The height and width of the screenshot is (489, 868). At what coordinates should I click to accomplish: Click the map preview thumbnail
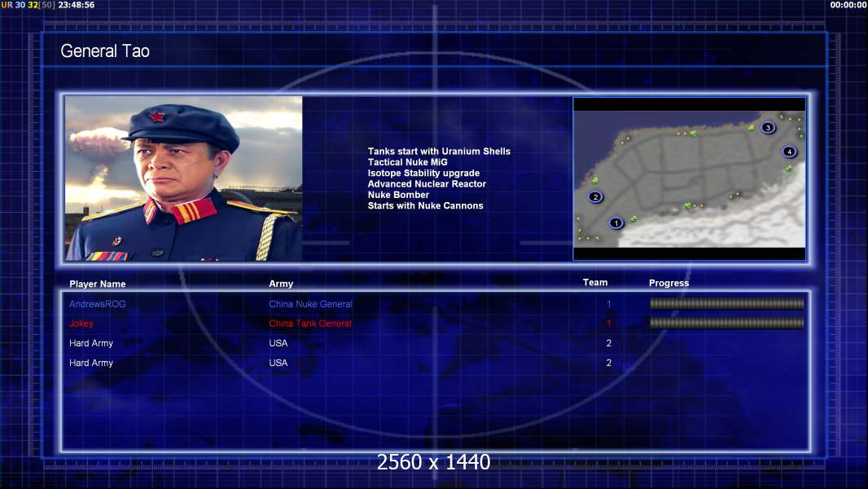[689, 178]
